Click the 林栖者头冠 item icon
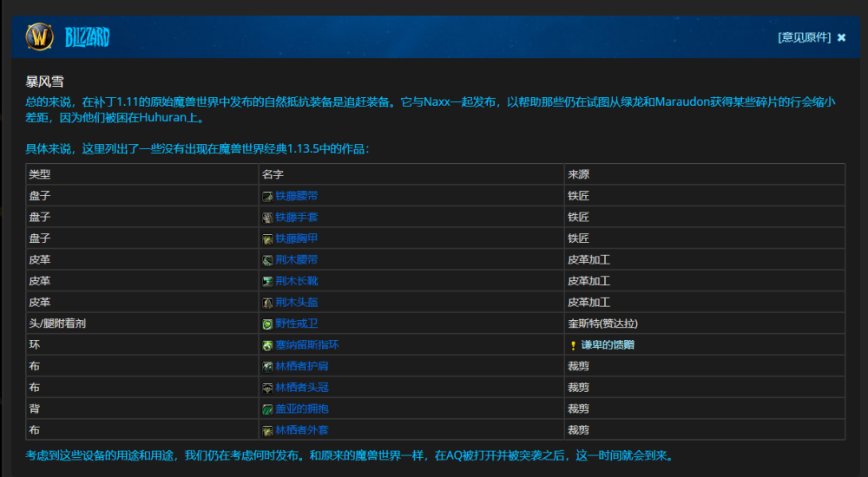 (267, 389)
